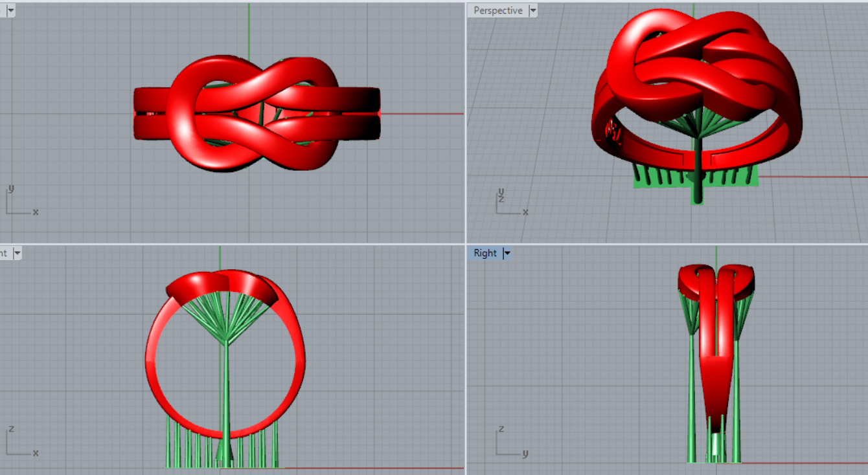Open the Right viewport dropdown arrow
Viewport: 868px width, 475px height.
[x=507, y=253]
